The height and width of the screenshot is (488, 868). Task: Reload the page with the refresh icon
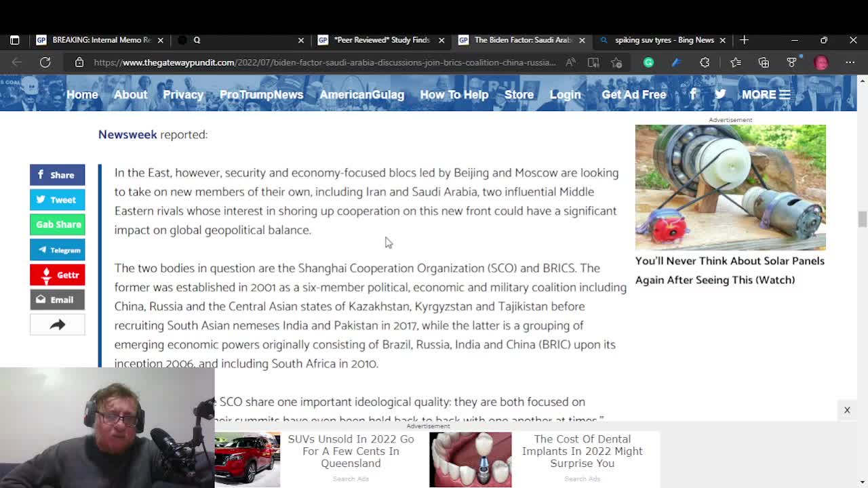pyautogui.click(x=45, y=62)
